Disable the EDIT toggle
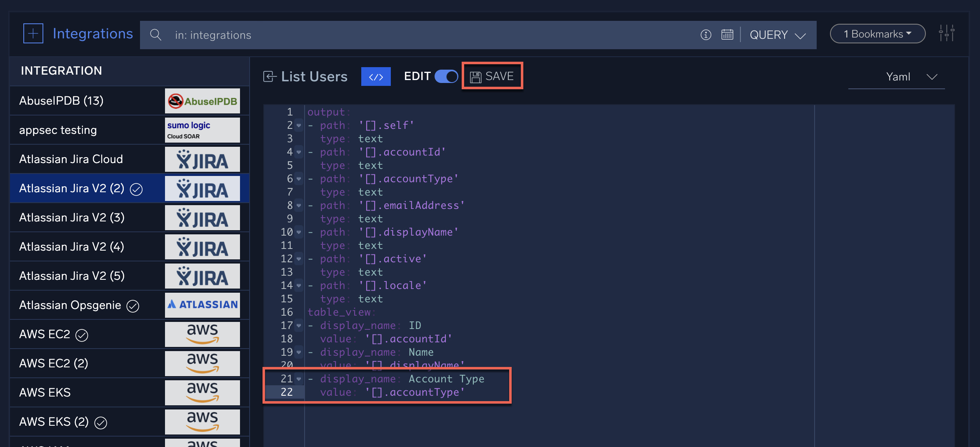This screenshot has width=980, height=447. pos(446,76)
